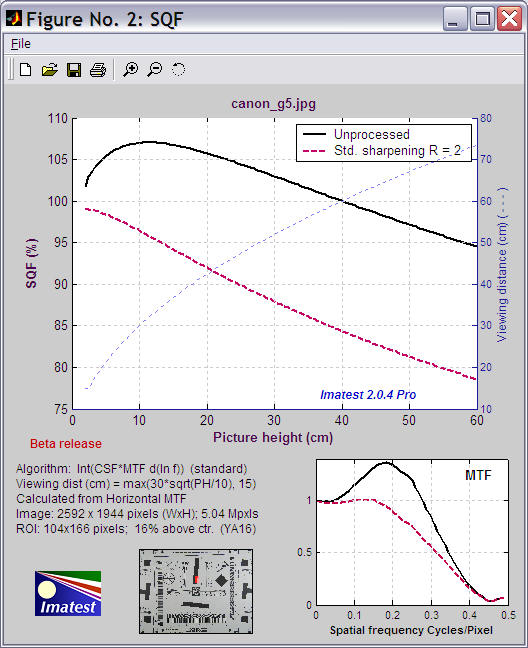The height and width of the screenshot is (648, 528).
Task: Open a file with the folder icon
Action: pyautogui.click(x=50, y=69)
